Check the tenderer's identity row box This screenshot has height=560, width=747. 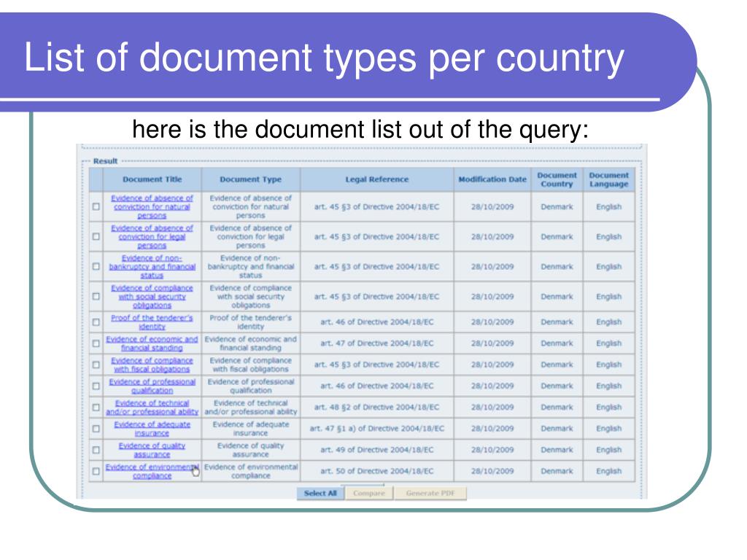pyautogui.click(x=96, y=322)
